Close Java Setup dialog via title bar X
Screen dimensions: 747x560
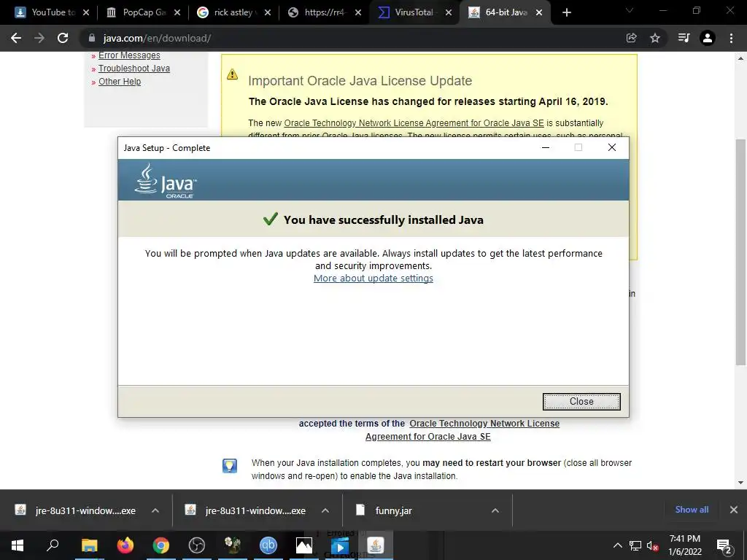612,147
